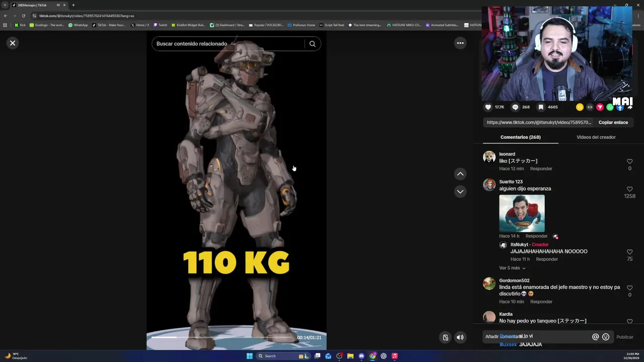
Task: Reply to leonard's comment
Action: click(541, 169)
